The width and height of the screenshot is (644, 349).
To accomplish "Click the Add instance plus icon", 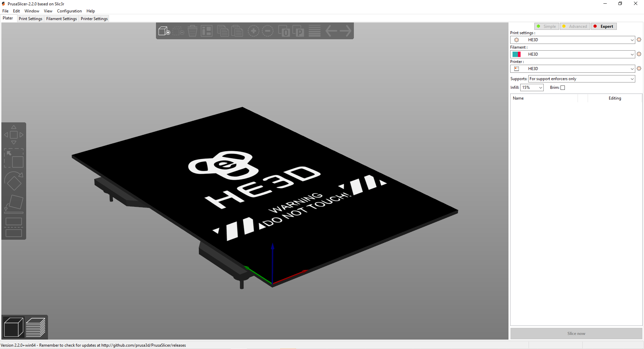I will pyautogui.click(x=254, y=31).
